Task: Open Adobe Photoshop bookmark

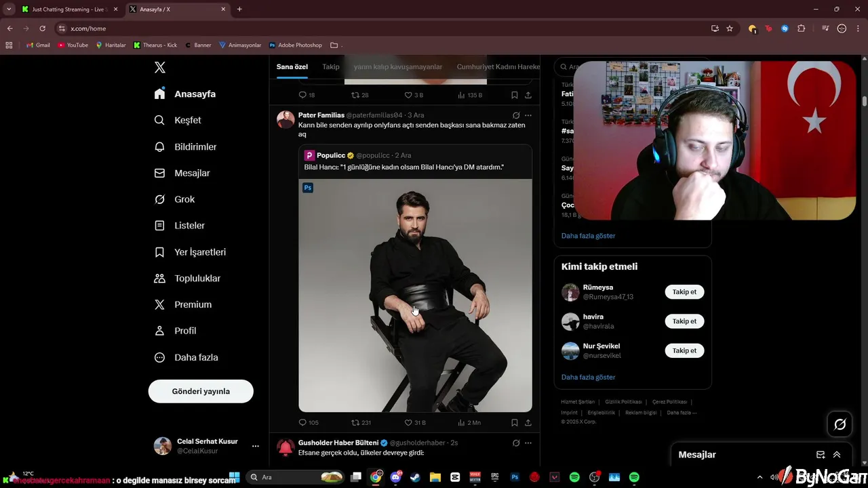Action: (296, 45)
